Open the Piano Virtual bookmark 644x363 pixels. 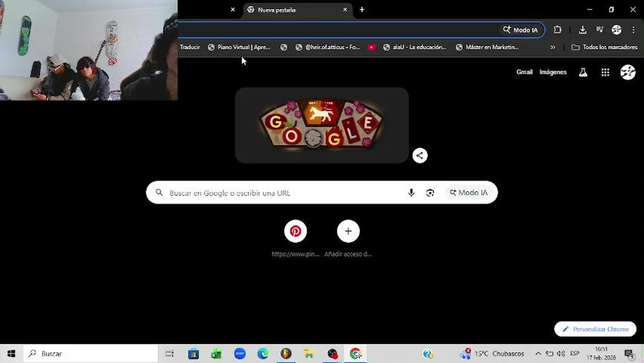click(239, 47)
